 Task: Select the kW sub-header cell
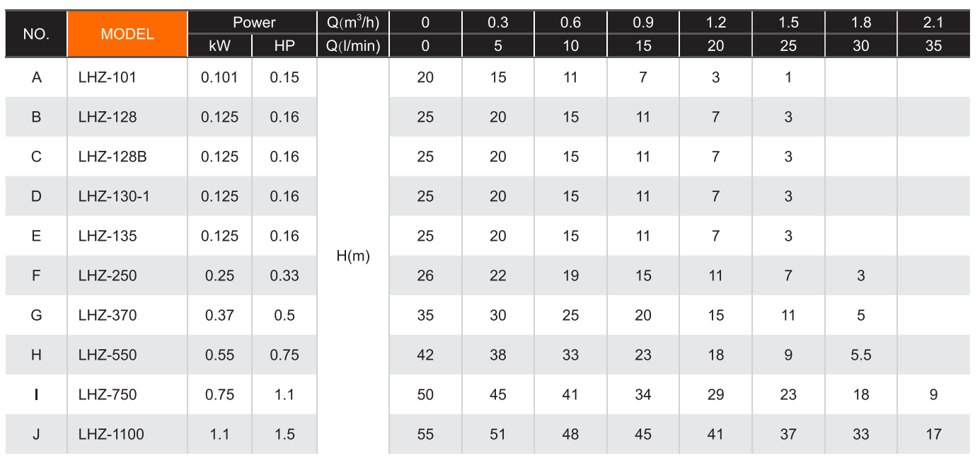(219, 46)
